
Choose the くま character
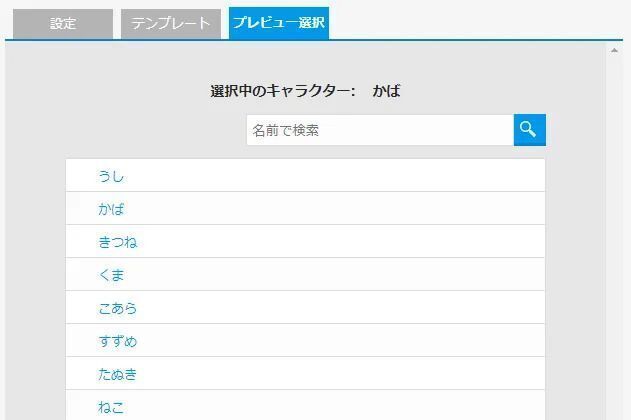111,275
